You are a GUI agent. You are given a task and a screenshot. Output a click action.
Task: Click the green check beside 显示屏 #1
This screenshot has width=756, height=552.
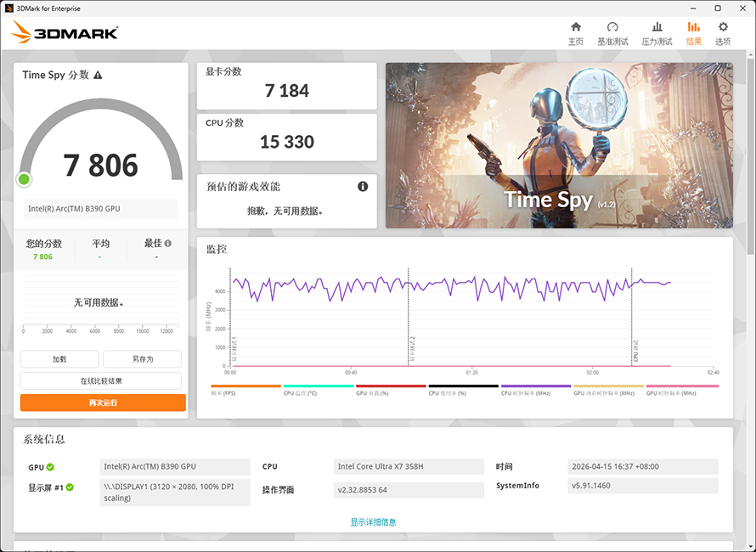pos(70,487)
